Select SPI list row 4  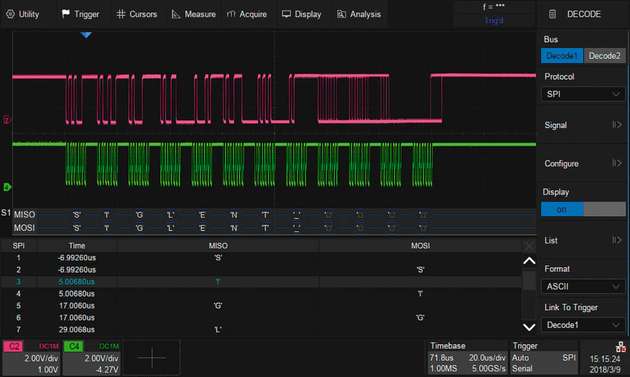[261, 294]
